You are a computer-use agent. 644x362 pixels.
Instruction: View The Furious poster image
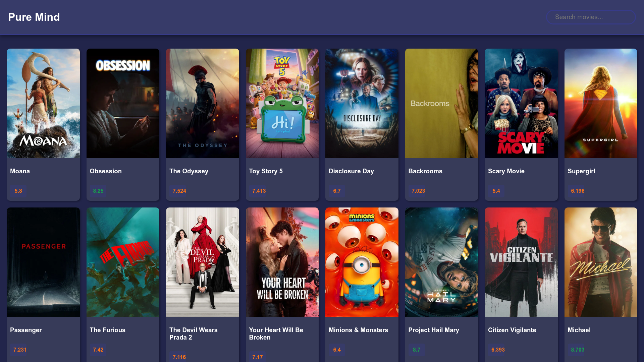[x=123, y=262]
